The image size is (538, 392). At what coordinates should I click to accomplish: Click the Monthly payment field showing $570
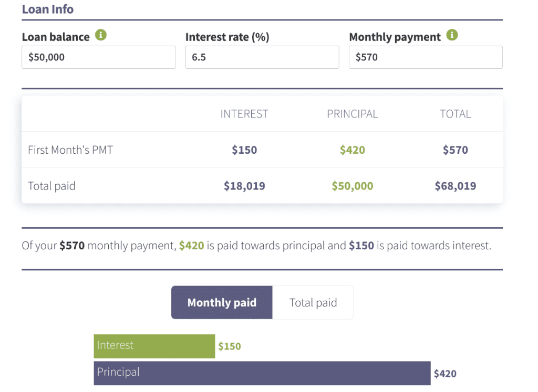(x=426, y=57)
